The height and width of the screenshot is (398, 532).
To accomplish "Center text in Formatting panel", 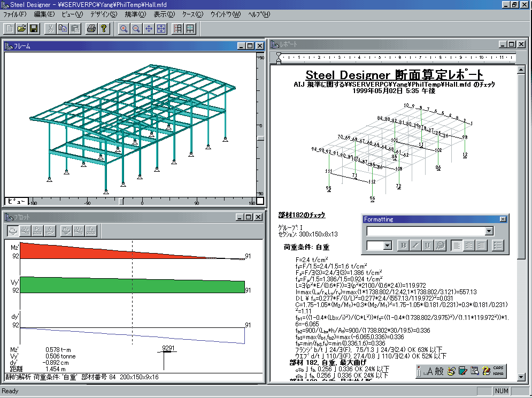I will [469, 245].
